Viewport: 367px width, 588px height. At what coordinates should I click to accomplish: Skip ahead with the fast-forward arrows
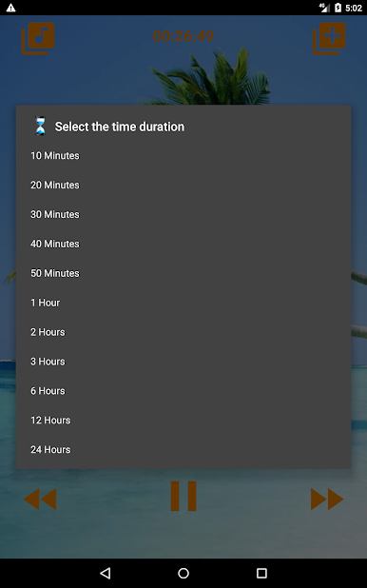pyautogui.click(x=327, y=499)
